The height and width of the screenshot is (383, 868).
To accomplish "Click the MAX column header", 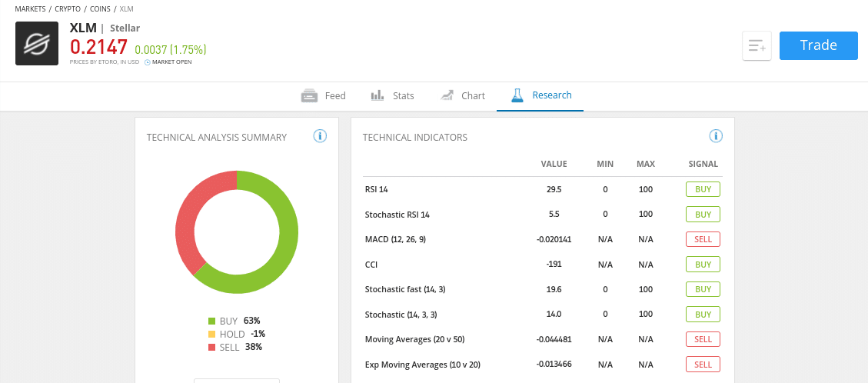I will 646,164.
